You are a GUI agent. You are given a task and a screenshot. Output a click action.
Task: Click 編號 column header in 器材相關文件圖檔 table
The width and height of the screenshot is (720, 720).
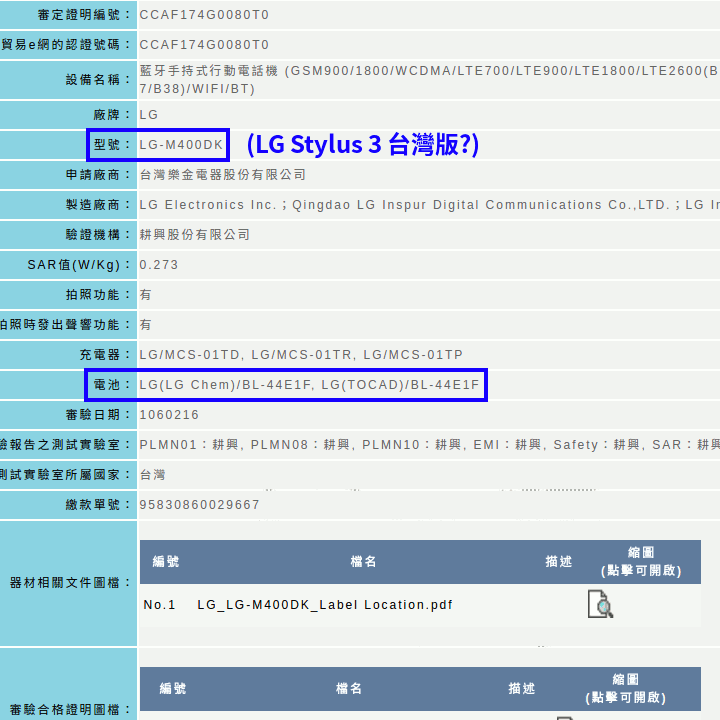coord(166,561)
